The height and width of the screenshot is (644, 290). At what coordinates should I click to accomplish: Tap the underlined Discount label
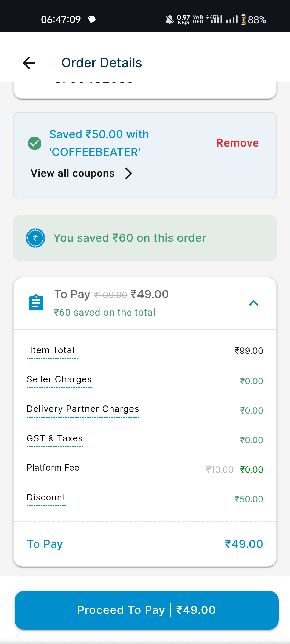click(x=46, y=497)
